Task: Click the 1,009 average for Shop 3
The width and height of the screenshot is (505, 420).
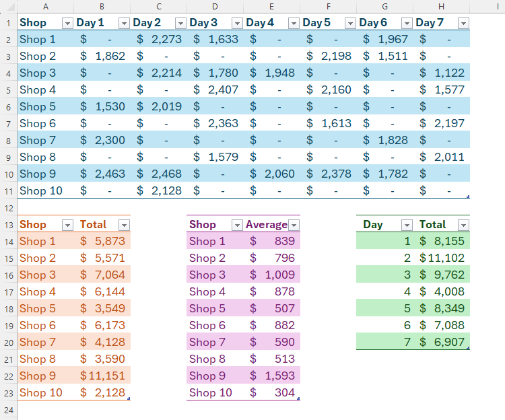Action: click(271, 275)
